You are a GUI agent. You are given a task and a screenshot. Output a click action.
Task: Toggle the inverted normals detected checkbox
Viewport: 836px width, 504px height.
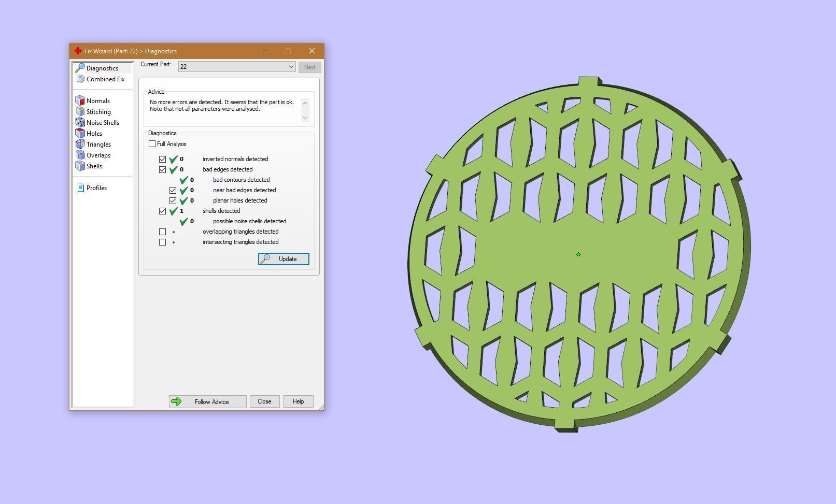point(163,159)
